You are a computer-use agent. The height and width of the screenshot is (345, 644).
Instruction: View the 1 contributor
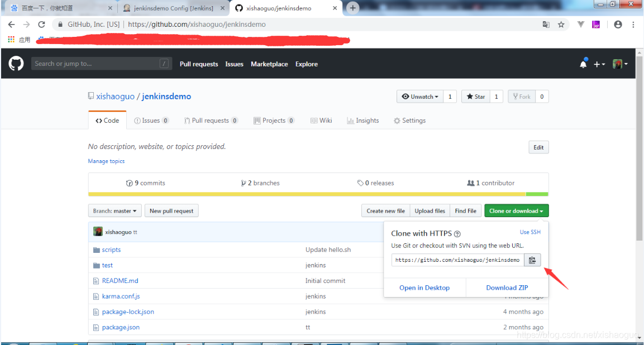click(491, 183)
